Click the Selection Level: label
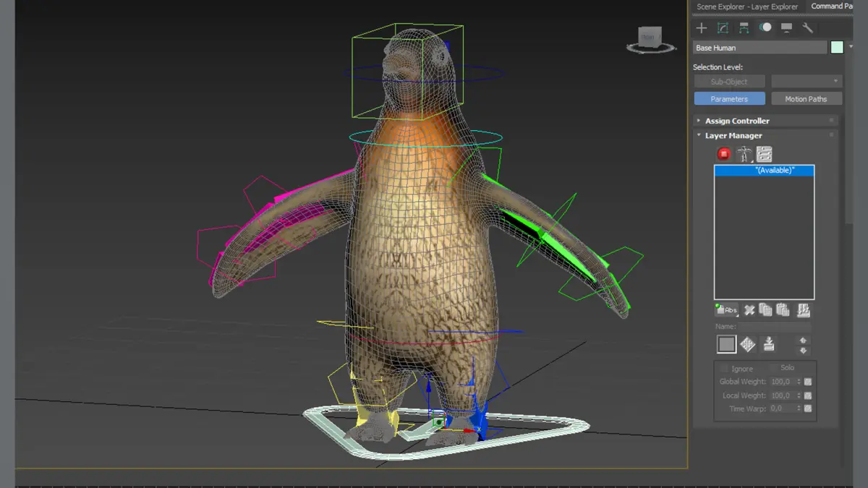Screen dimensions: 868x488 (x=718, y=67)
